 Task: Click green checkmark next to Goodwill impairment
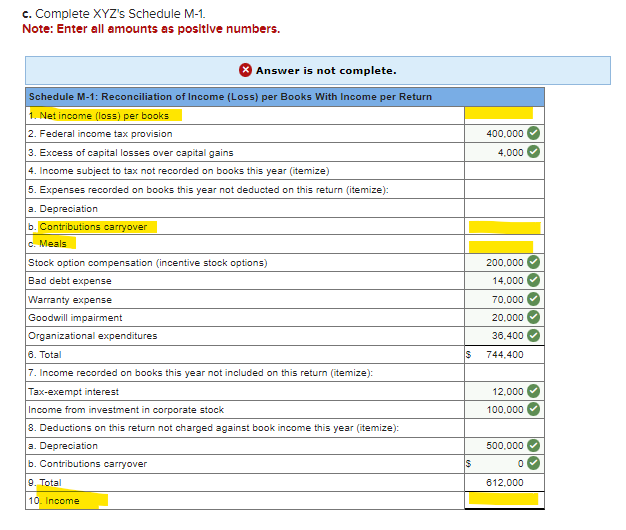pyautogui.click(x=533, y=317)
